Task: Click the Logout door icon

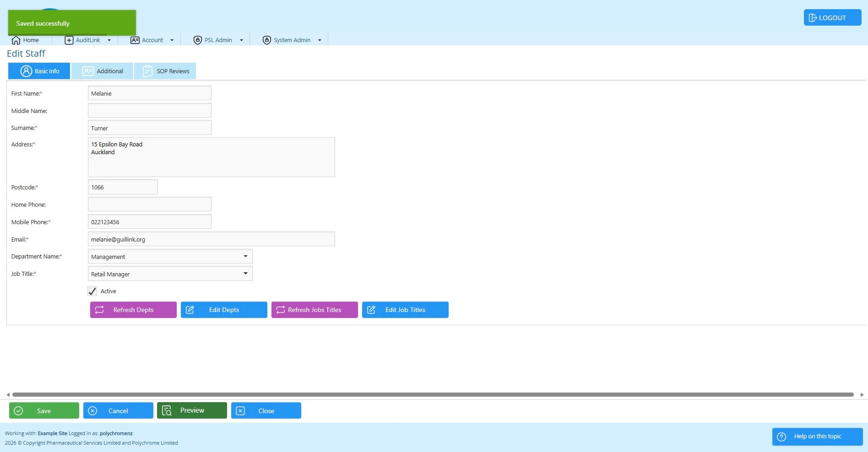Action: tap(813, 18)
